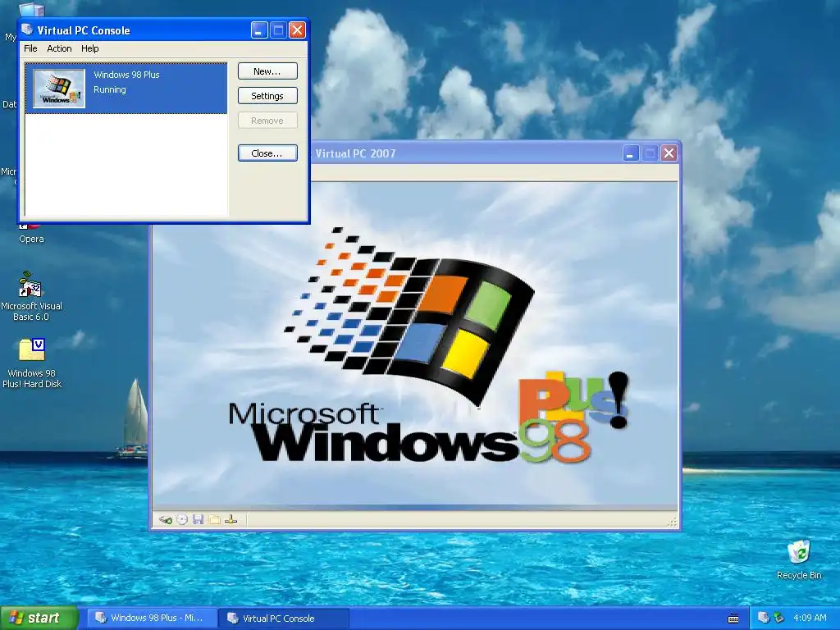Image resolution: width=840 pixels, height=630 pixels.
Task: Select the 'Running' status text of the VM
Action: (110, 89)
